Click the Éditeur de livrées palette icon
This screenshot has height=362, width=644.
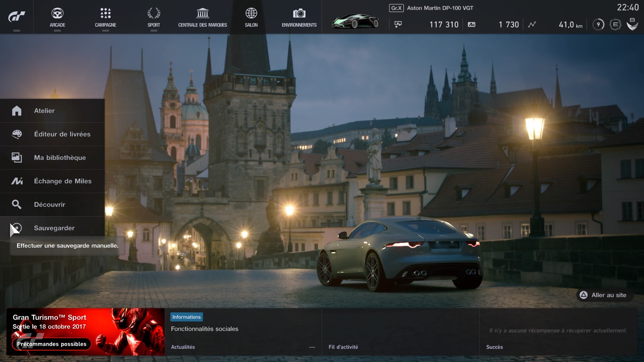17,134
